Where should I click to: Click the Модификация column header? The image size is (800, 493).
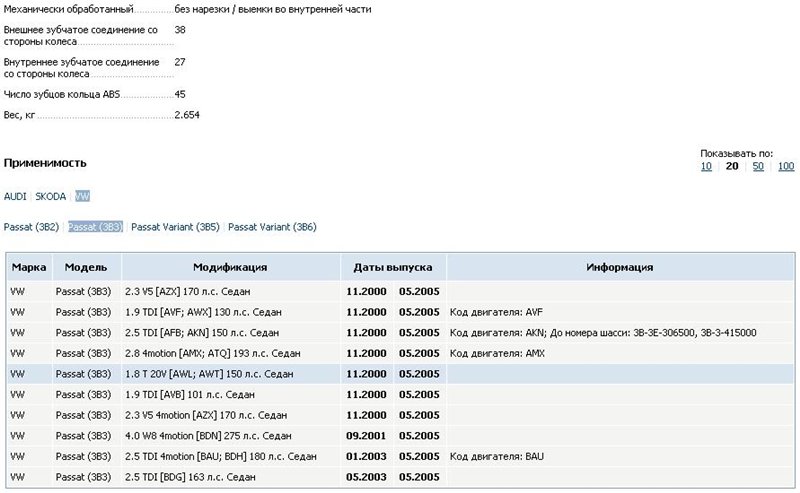tap(230, 267)
